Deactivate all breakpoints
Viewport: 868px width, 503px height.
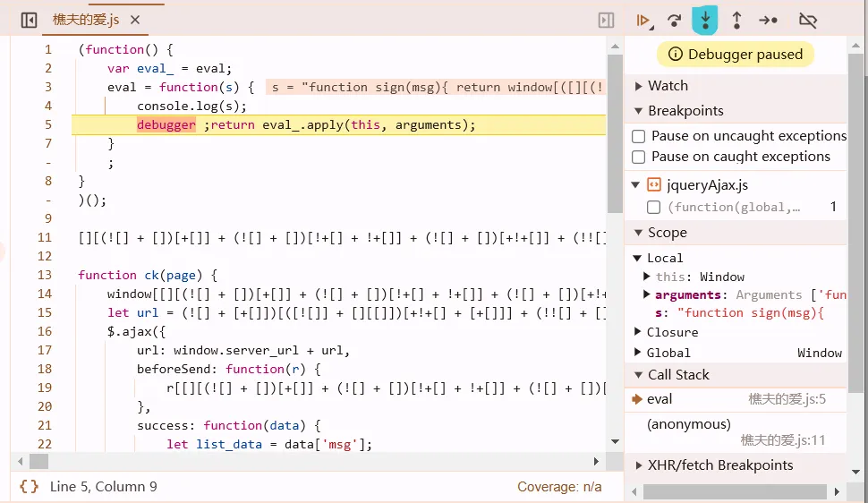[808, 21]
